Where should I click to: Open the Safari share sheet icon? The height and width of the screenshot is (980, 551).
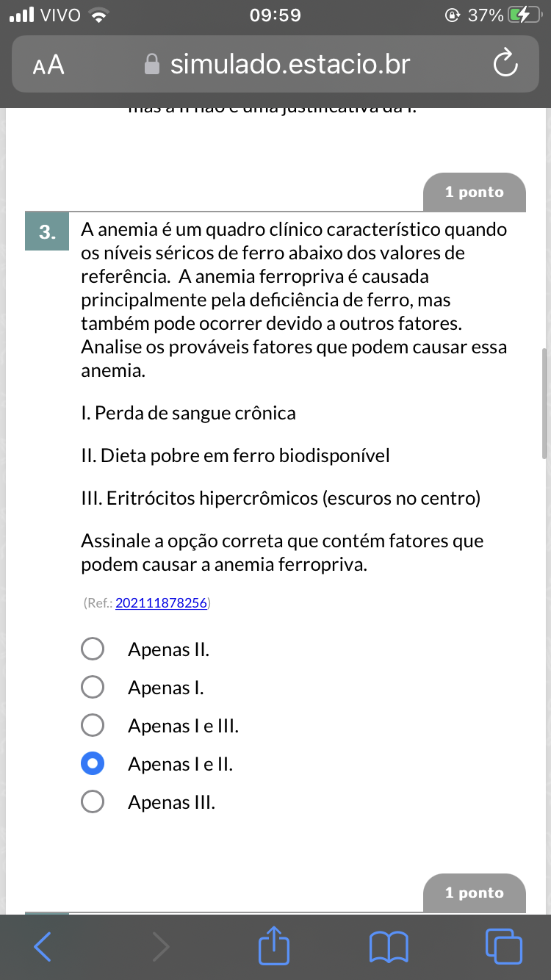tap(274, 946)
